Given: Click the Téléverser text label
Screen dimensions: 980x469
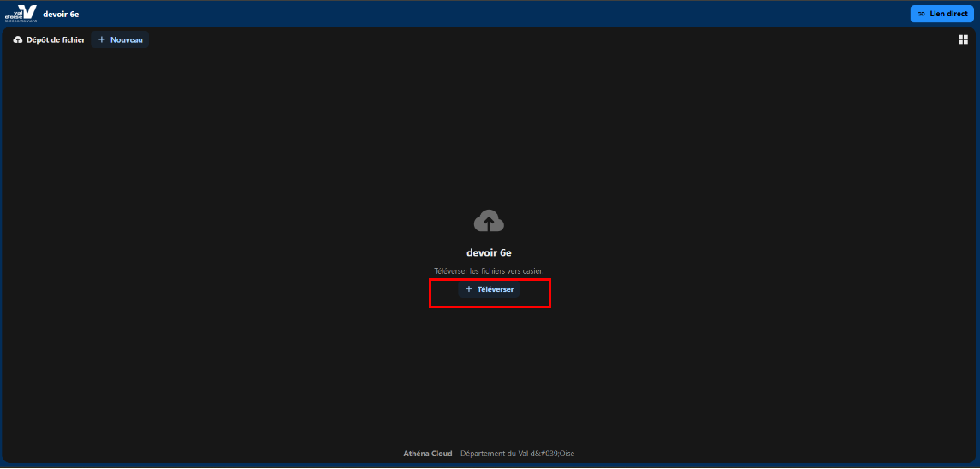Looking at the screenshot, I should pyautogui.click(x=496, y=289).
